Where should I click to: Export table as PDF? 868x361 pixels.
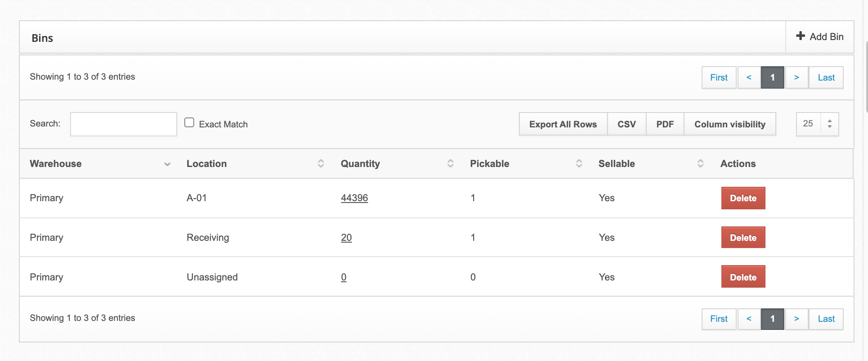(665, 124)
